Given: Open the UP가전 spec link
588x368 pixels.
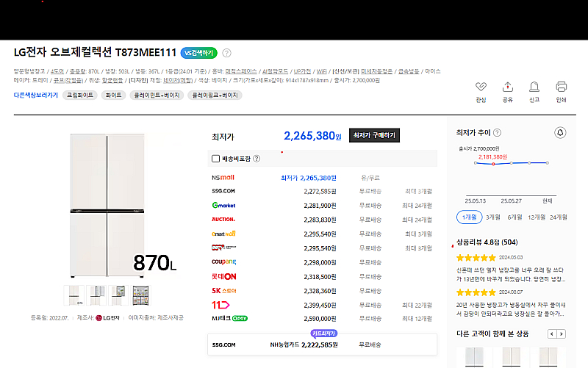Looking at the screenshot, I should click(x=302, y=71).
